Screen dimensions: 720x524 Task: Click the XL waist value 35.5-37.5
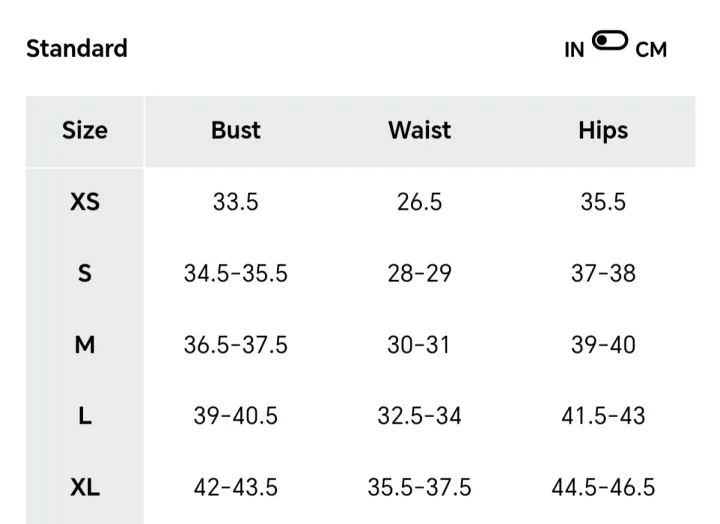pyautogui.click(x=419, y=488)
